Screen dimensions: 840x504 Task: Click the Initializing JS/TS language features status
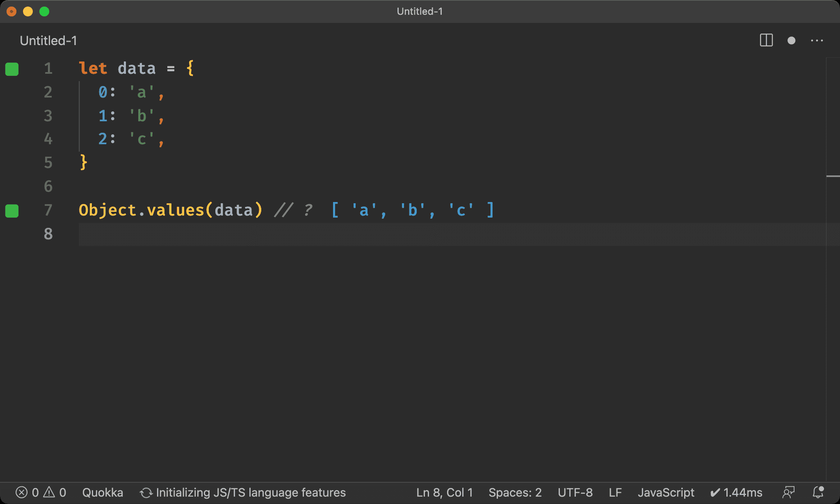pos(243,492)
